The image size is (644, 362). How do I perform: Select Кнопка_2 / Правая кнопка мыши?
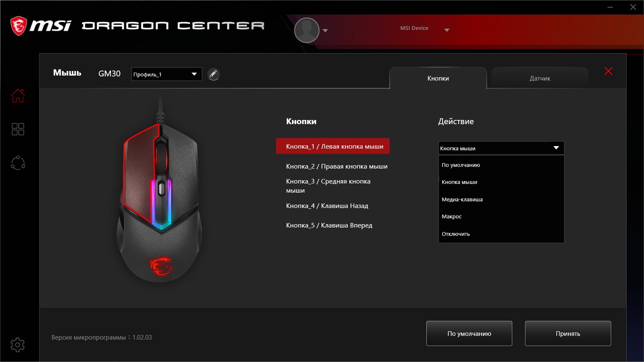337,166
